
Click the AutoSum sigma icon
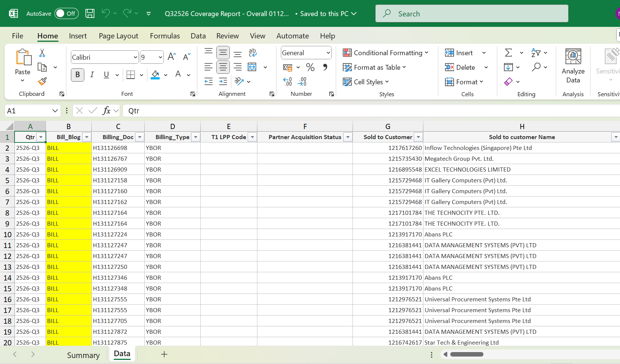pyautogui.click(x=508, y=53)
